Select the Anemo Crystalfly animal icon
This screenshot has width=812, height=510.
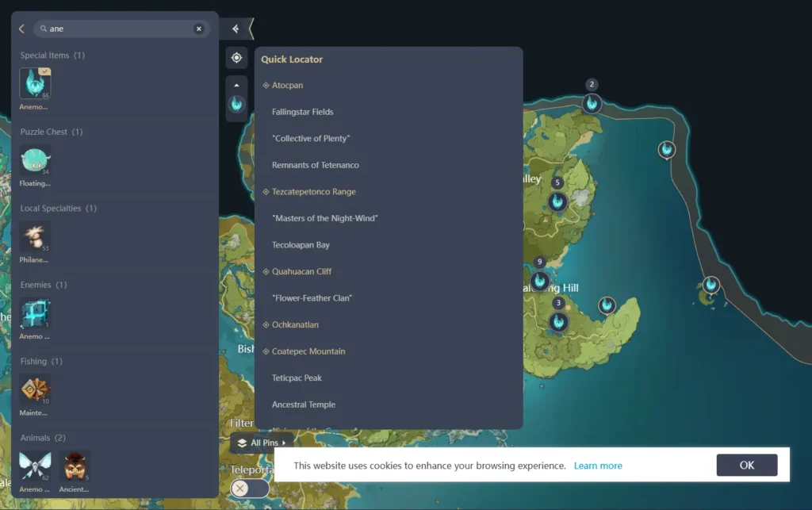35,466
